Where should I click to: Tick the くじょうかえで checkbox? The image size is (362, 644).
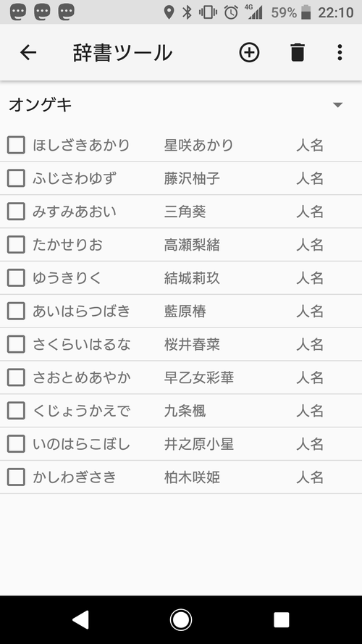(x=16, y=411)
